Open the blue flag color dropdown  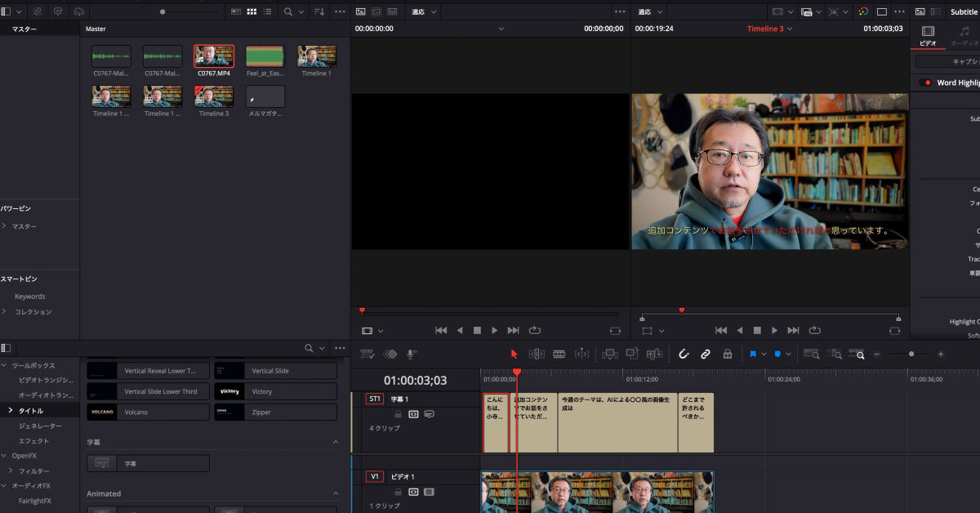[x=764, y=354]
